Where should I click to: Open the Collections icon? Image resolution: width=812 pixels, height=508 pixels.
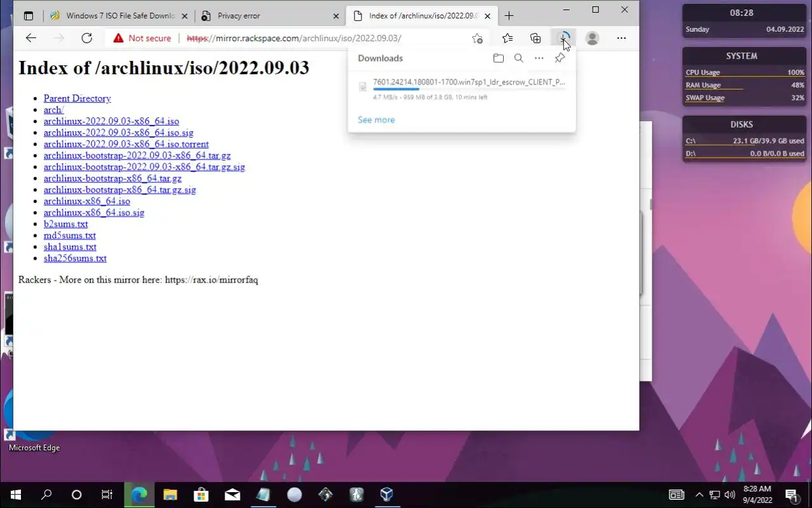[x=535, y=38]
